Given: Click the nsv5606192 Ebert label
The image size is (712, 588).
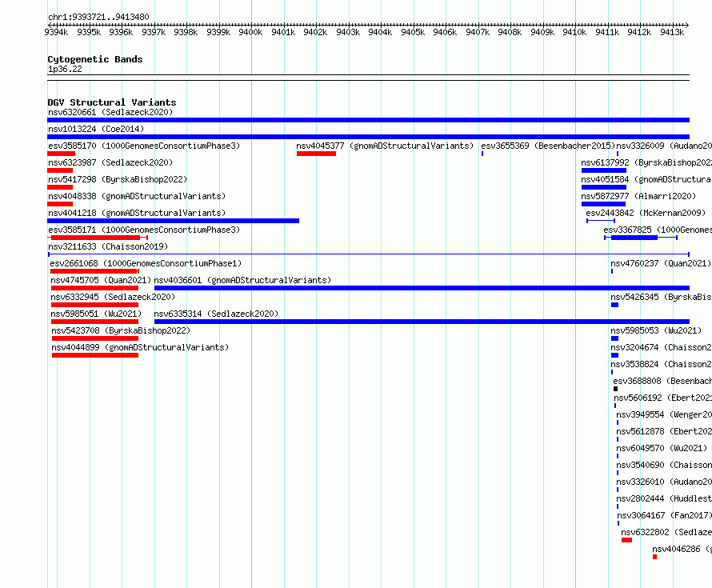Looking at the screenshot, I should click(x=663, y=398).
